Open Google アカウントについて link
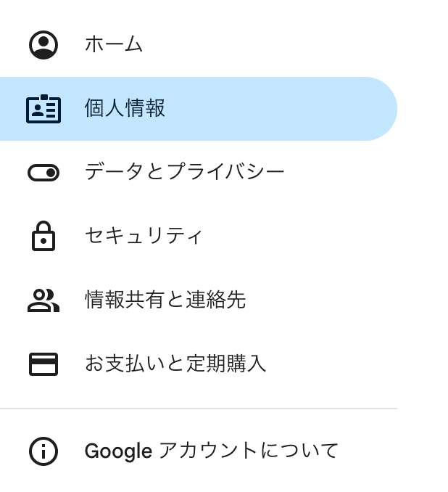Image resolution: width=448 pixels, height=492 pixels. [x=211, y=451]
